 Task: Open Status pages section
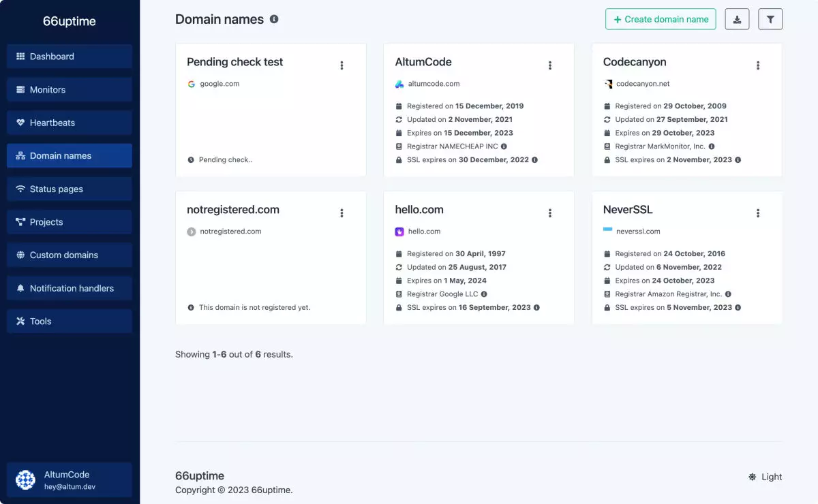70,189
